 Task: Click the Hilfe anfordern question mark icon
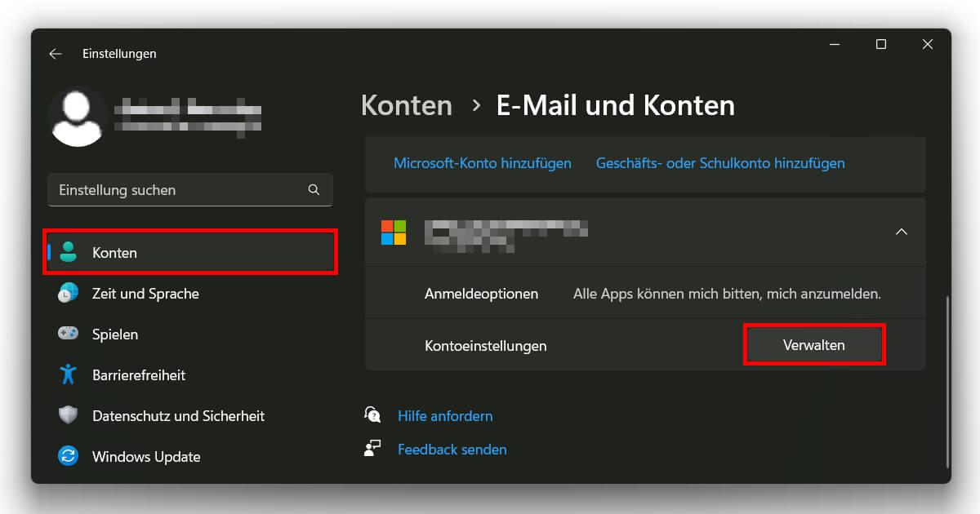372,415
